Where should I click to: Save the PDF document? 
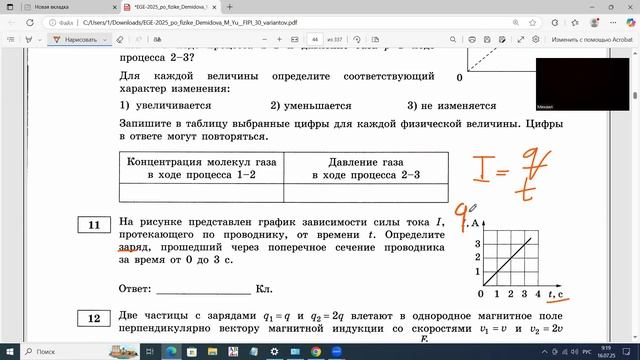pos(487,40)
